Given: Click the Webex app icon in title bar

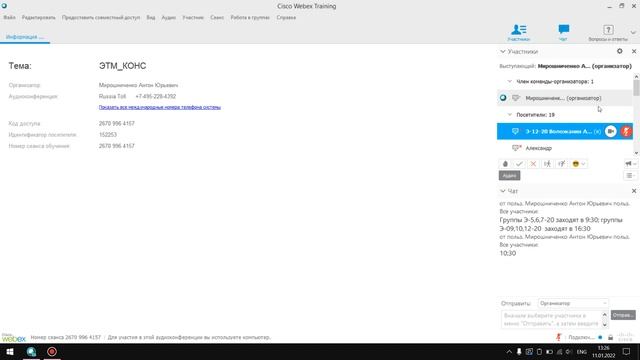Looking at the screenshot, I should click(x=4, y=6).
